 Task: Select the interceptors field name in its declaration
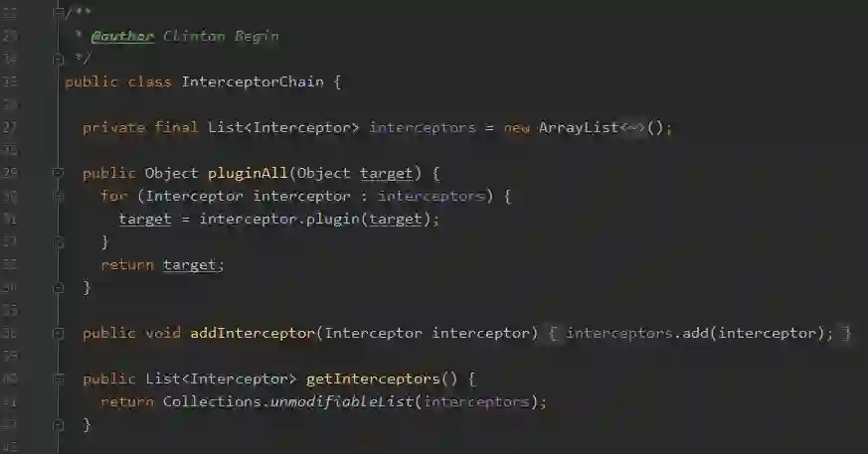pyautogui.click(x=422, y=128)
